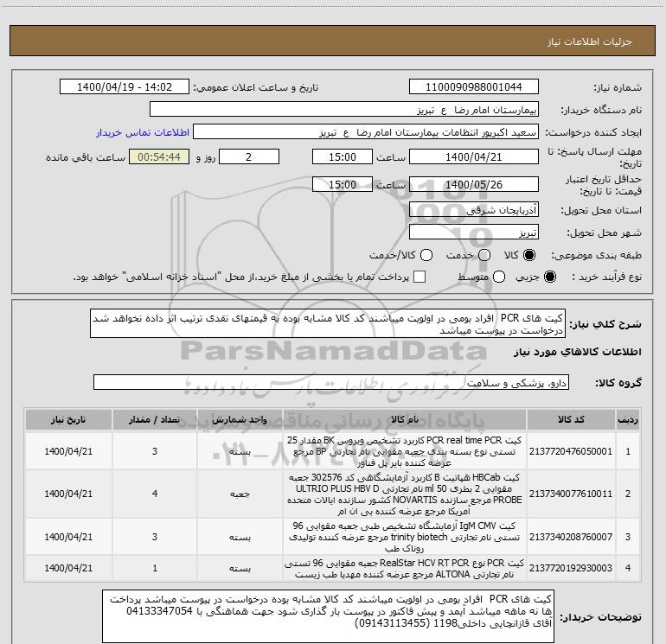
Task: Select the متوسط purchase type radio
Action: click(x=499, y=277)
